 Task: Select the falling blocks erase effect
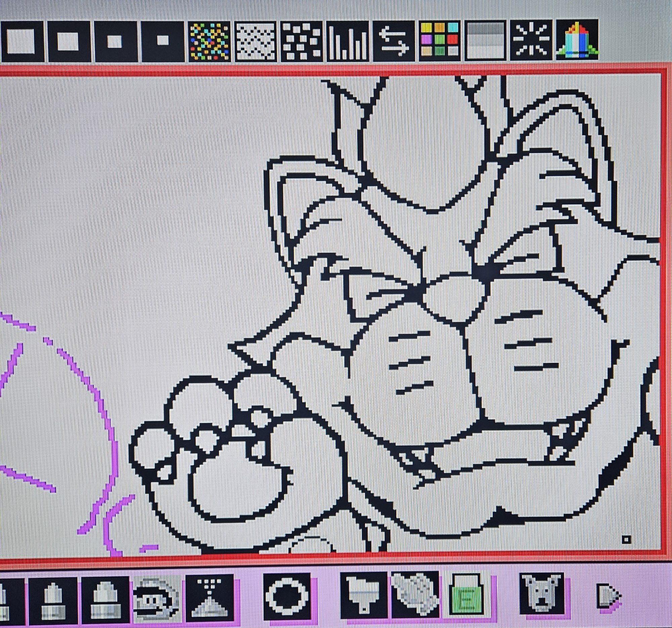coord(301,41)
